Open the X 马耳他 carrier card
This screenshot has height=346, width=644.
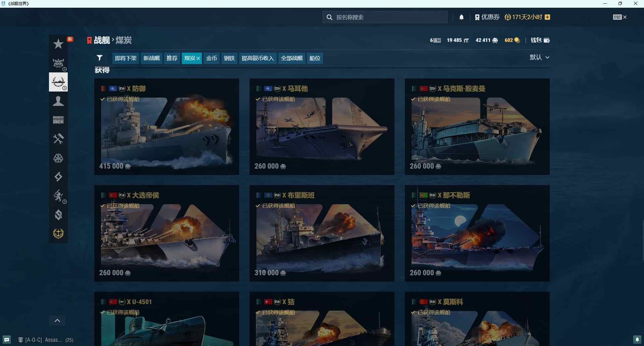click(x=322, y=127)
